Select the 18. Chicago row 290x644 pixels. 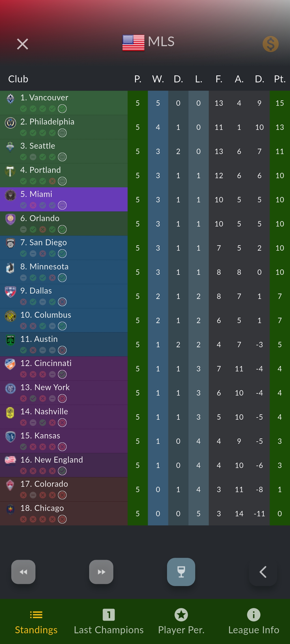[x=145, y=513]
